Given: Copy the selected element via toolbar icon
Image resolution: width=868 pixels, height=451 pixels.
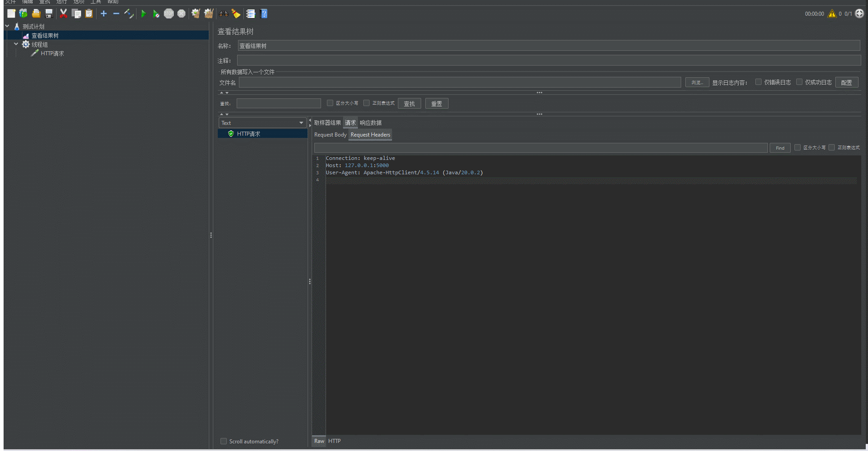Looking at the screenshot, I should tap(76, 14).
